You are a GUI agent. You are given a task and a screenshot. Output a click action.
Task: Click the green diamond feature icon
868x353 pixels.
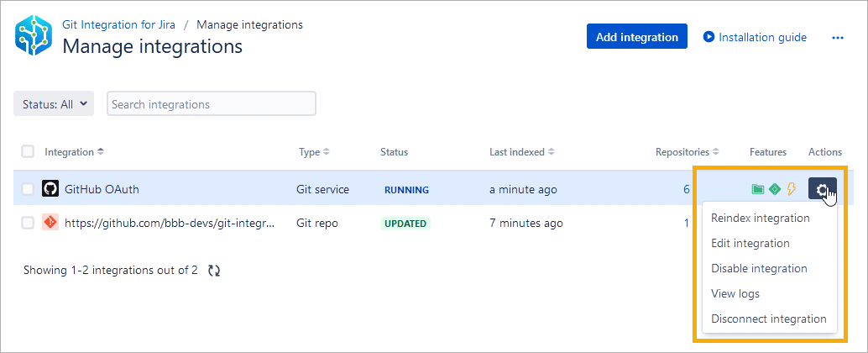[775, 189]
